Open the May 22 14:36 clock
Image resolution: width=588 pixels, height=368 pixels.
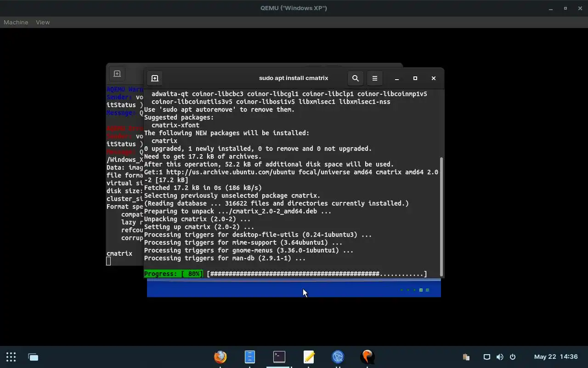[x=556, y=357]
